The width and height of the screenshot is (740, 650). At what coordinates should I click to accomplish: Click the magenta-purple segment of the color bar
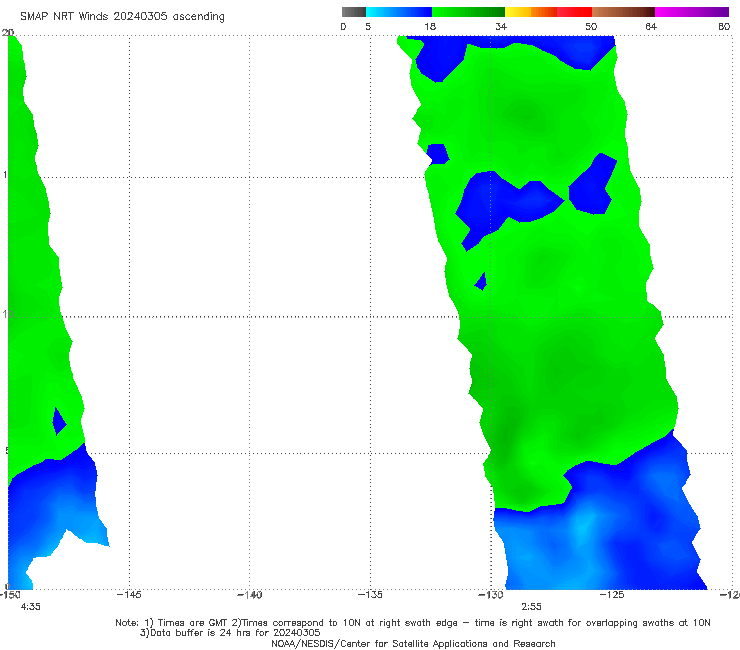tap(692, 12)
